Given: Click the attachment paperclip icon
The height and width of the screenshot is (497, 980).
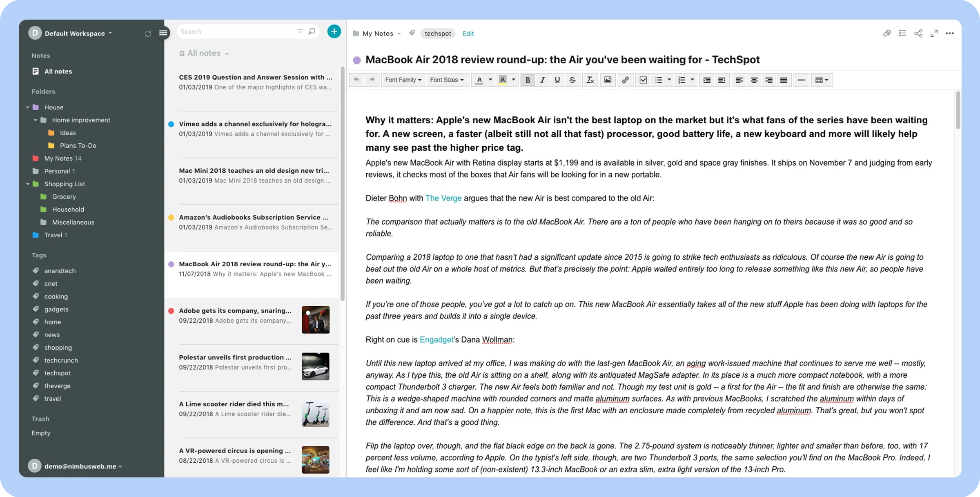Looking at the screenshot, I should point(886,33).
